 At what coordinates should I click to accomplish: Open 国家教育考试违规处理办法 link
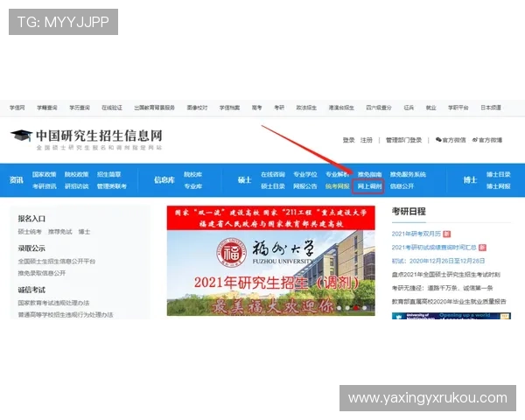tap(53, 303)
